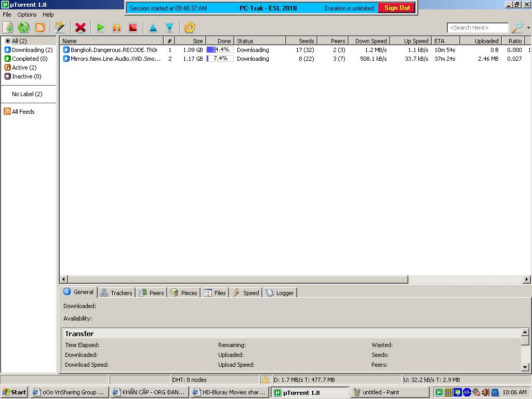Click the search magnifier icon
Viewport: 532px width, 399px height.
point(517,28)
